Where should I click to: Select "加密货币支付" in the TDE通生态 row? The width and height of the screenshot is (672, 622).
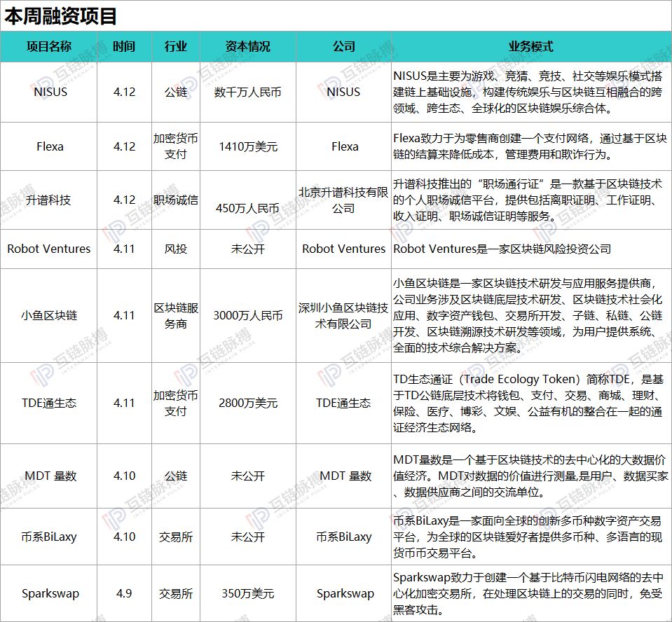coord(176,403)
